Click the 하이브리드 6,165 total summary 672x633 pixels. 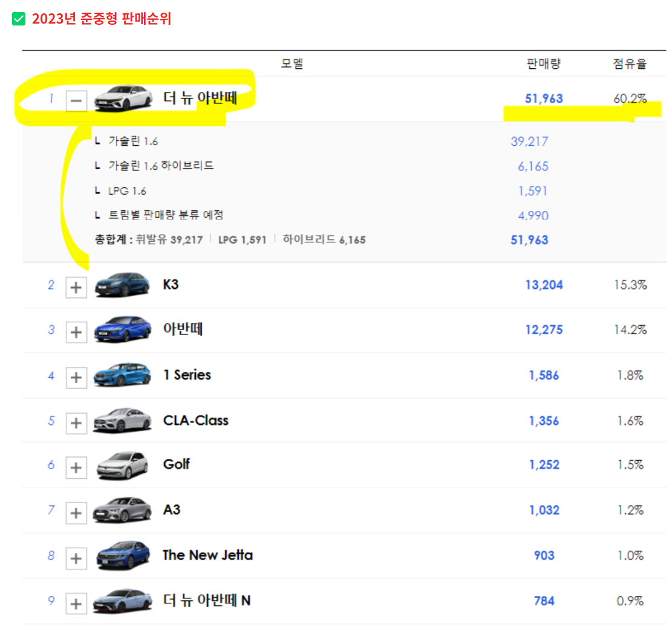324,240
